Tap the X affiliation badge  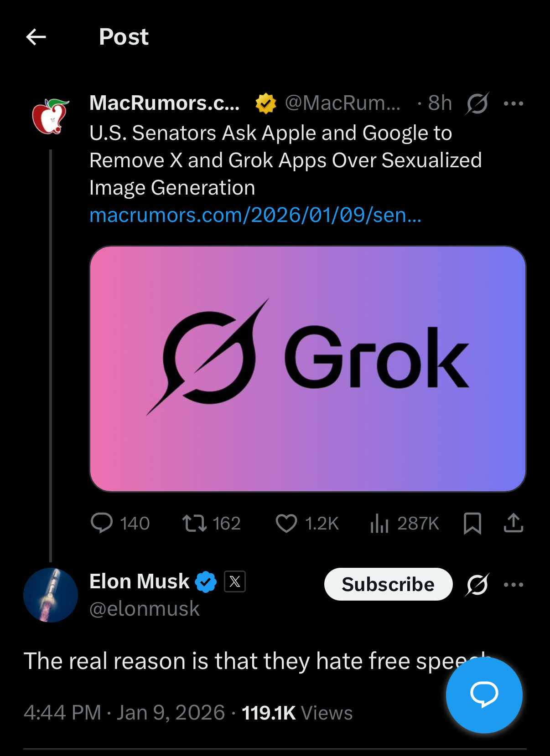click(x=235, y=581)
